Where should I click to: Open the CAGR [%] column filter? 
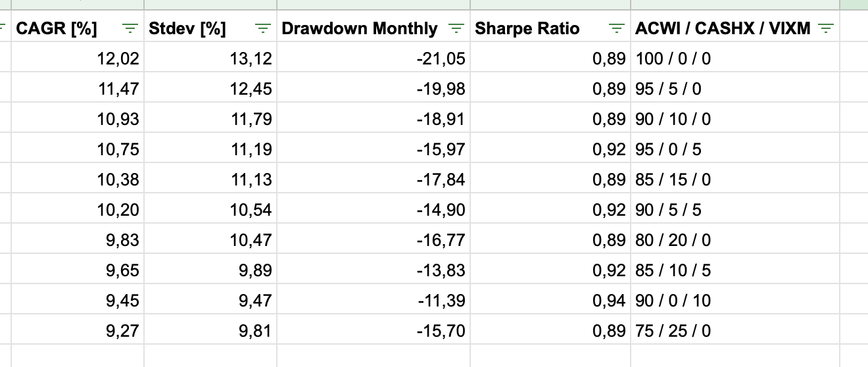click(132, 28)
